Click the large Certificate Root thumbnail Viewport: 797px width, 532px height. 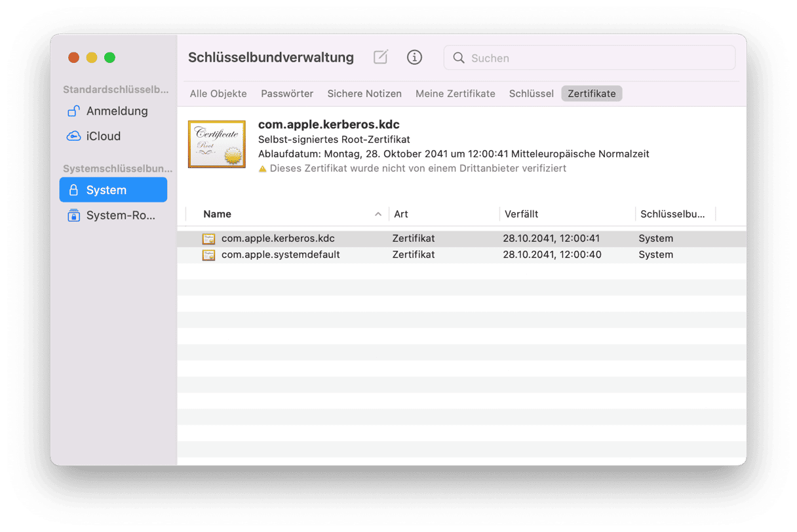click(216, 144)
